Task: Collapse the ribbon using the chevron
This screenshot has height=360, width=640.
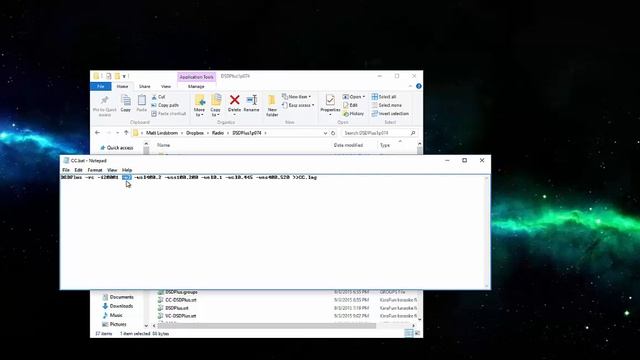Action: [410, 86]
